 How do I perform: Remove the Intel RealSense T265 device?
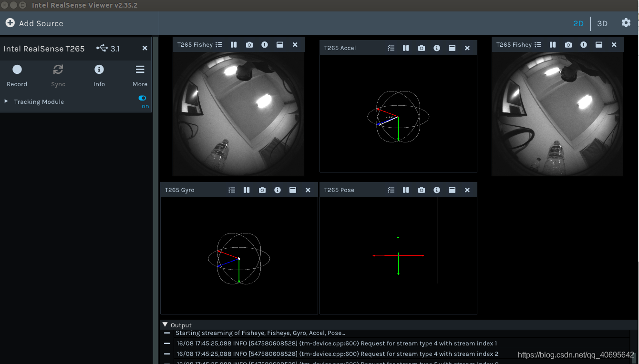tap(145, 48)
